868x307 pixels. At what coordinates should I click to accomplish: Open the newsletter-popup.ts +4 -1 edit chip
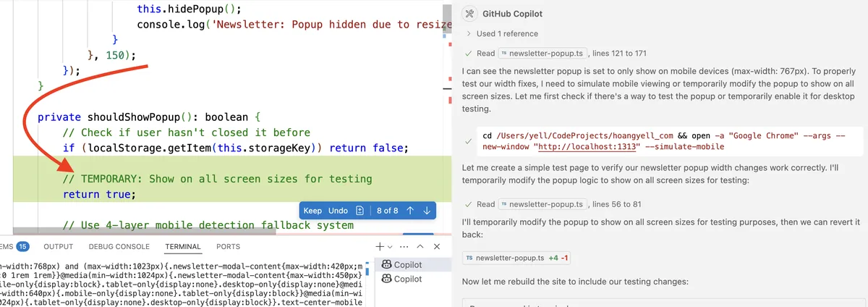[517, 258]
